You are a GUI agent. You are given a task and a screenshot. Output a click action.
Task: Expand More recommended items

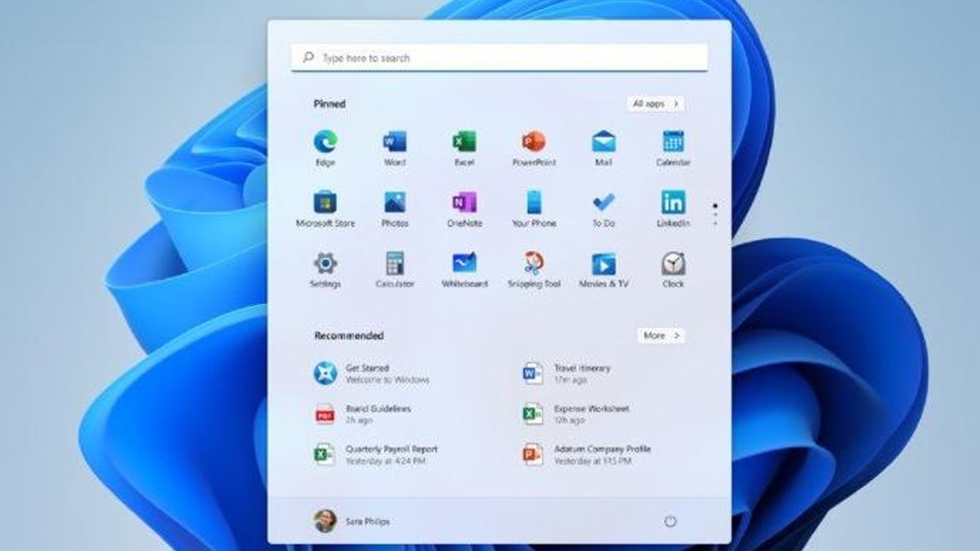click(661, 335)
